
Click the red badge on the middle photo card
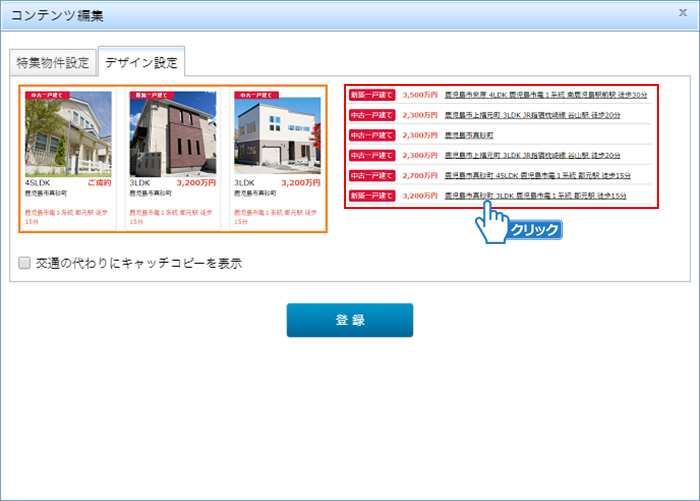tap(152, 95)
